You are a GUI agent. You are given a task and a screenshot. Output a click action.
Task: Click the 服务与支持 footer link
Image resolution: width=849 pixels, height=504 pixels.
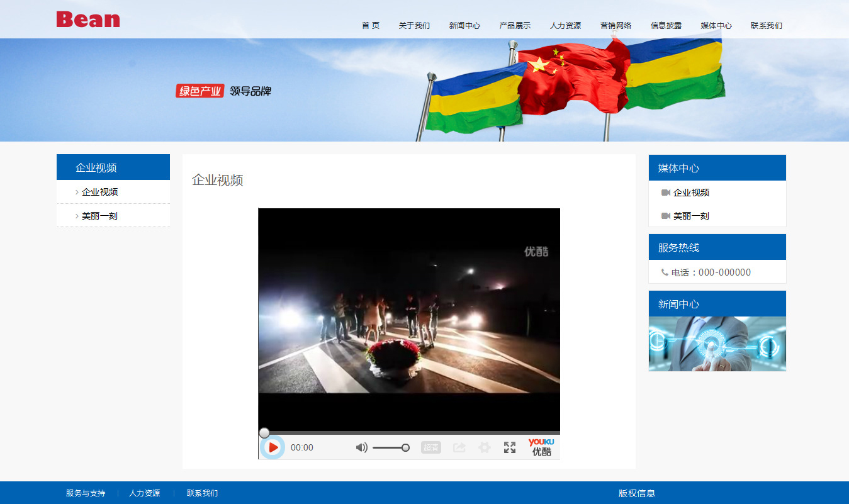pyautogui.click(x=86, y=493)
